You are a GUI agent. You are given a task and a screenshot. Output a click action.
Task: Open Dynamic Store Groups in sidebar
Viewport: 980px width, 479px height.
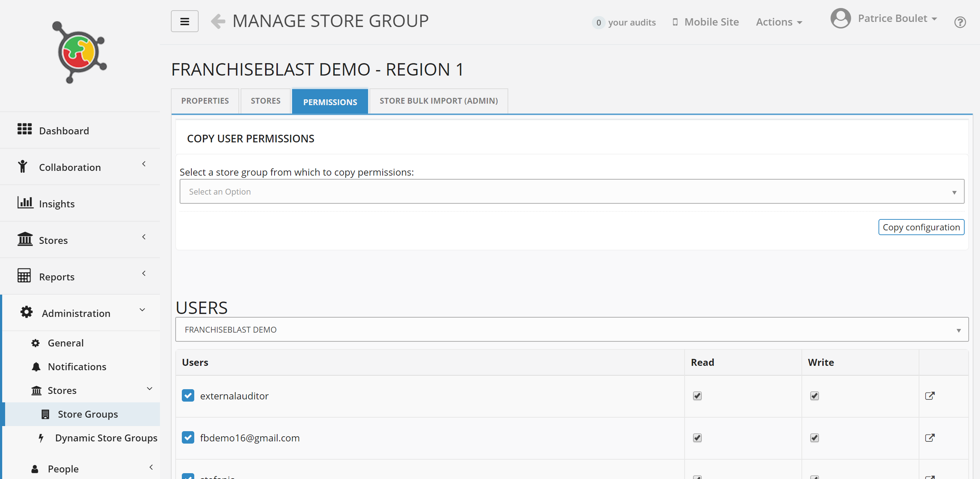pyautogui.click(x=106, y=438)
